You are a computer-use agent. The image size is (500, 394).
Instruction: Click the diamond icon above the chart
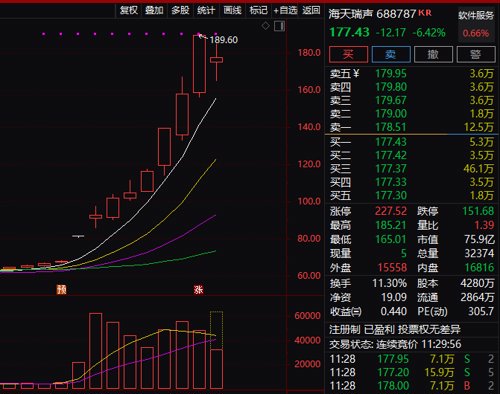[x=265, y=26]
